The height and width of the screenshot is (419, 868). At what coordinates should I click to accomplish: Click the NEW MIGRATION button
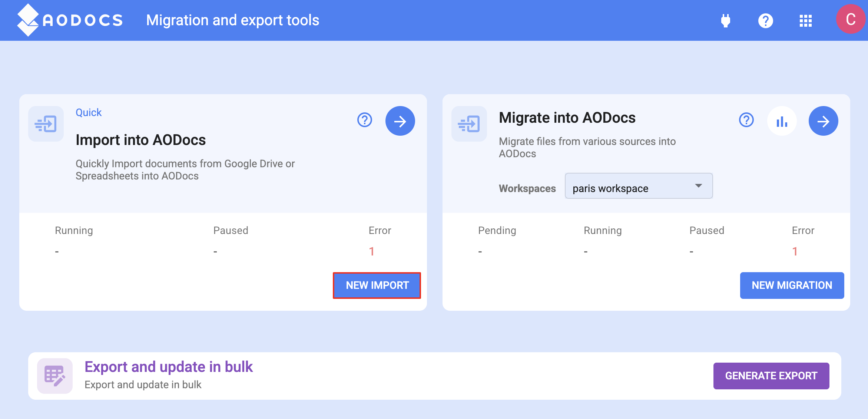click(792, 286)
